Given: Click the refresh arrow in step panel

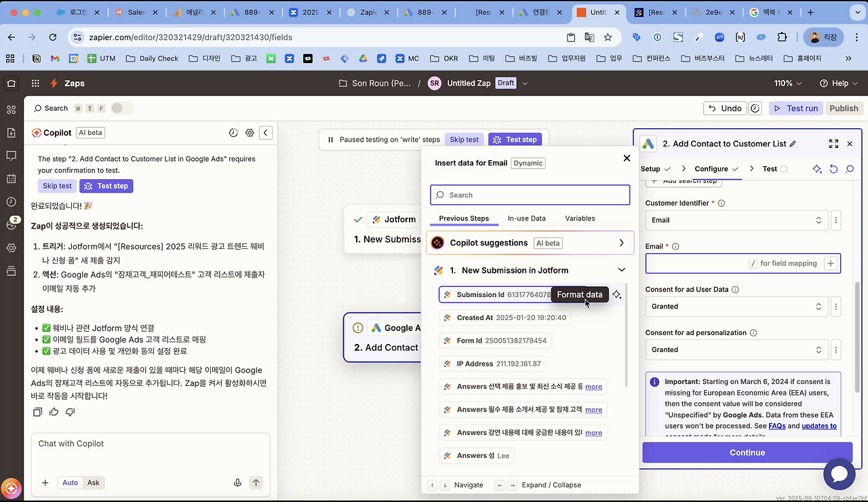Looking at the screenshot, I should point(833,169).
